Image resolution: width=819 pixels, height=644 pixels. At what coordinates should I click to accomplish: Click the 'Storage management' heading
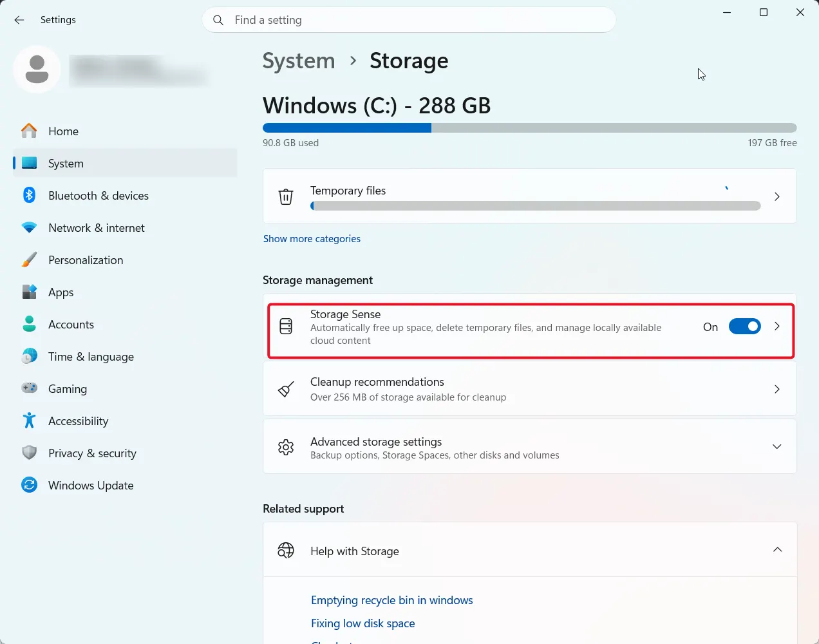click(317, 280)
